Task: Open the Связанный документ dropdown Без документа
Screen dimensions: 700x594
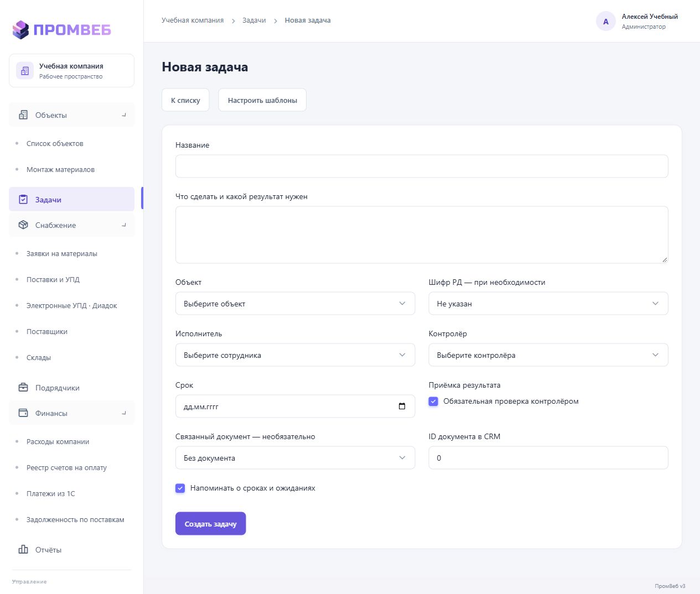Action: pyautogui.click(x=295, y=458)
